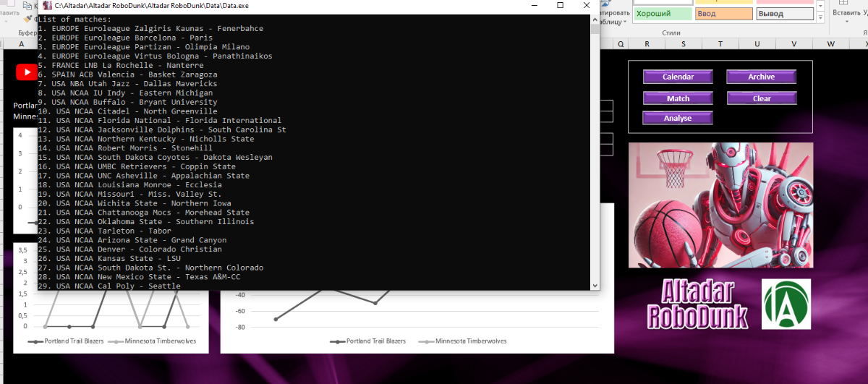This screenshot has height=384, width=868.
Task: Apply the green 'Хороший' cell style
Action: tap(663, 14)
